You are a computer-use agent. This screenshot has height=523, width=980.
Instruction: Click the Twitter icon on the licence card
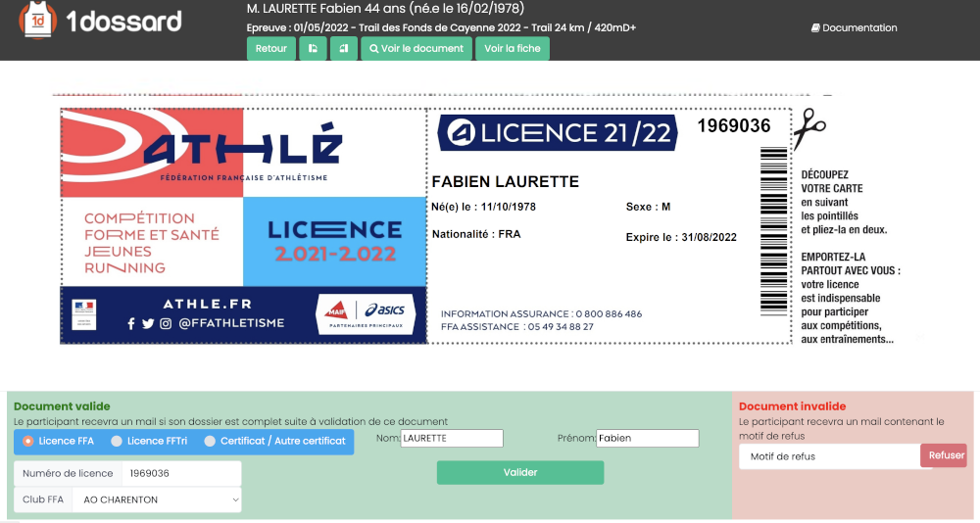(148, 323)
